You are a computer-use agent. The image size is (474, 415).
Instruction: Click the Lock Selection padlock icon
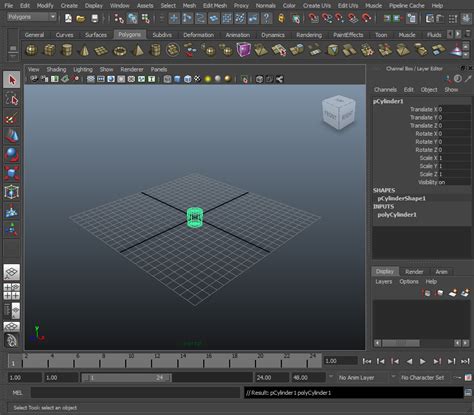point(282,18)
